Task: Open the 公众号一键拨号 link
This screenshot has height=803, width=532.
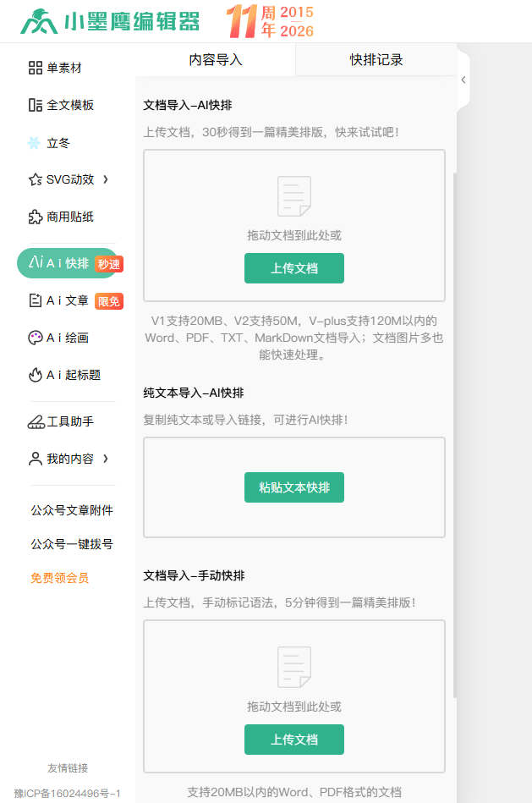Action: 72,544
